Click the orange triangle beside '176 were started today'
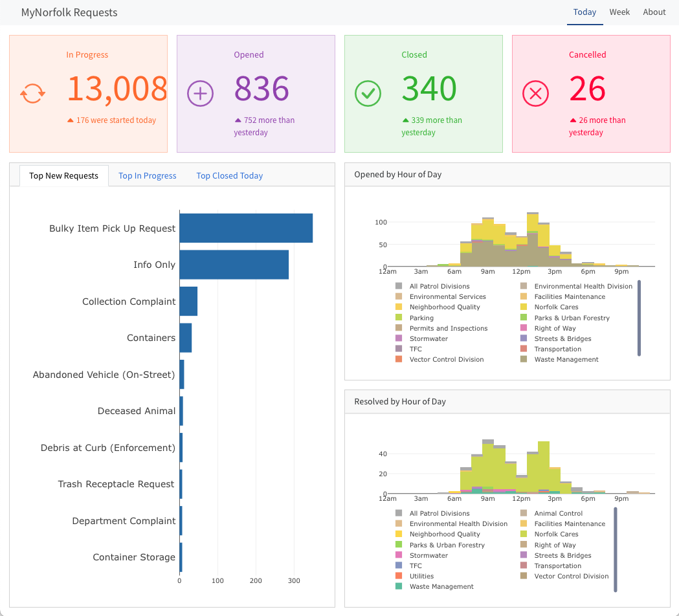This screenshot has width=679, height=616. [x=70, y=120]
